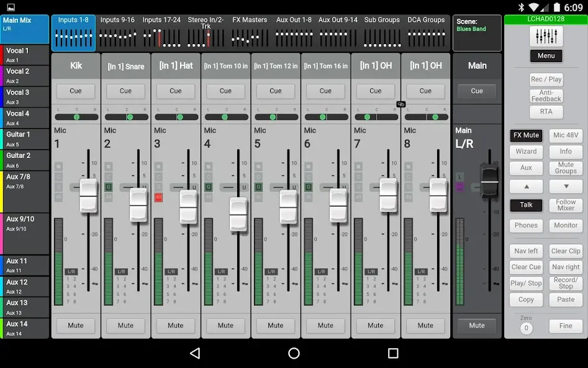Open the Sub Groups tab
The height and width of the screenshot is (368, 588).
point(382,33)
